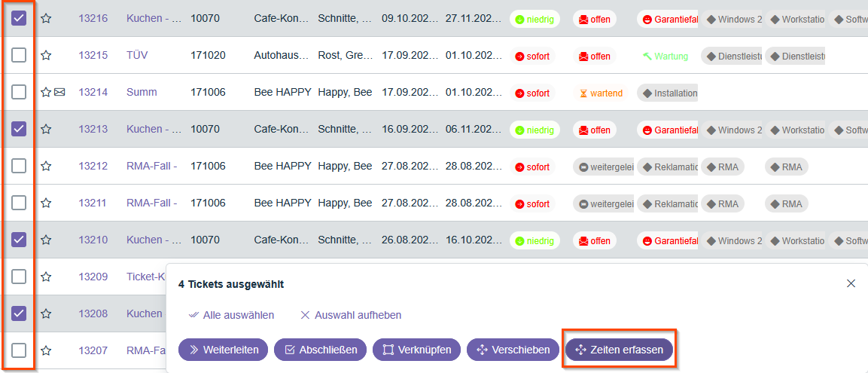The width and height of the screenshot is (868, 373).
Task: Click the Zeiten erfassen button
Action: pyautogui.click(x=619, y=350)
